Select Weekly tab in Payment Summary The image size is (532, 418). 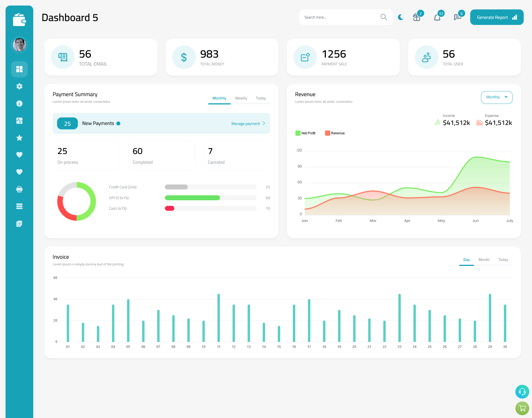(x=241, y=98)
